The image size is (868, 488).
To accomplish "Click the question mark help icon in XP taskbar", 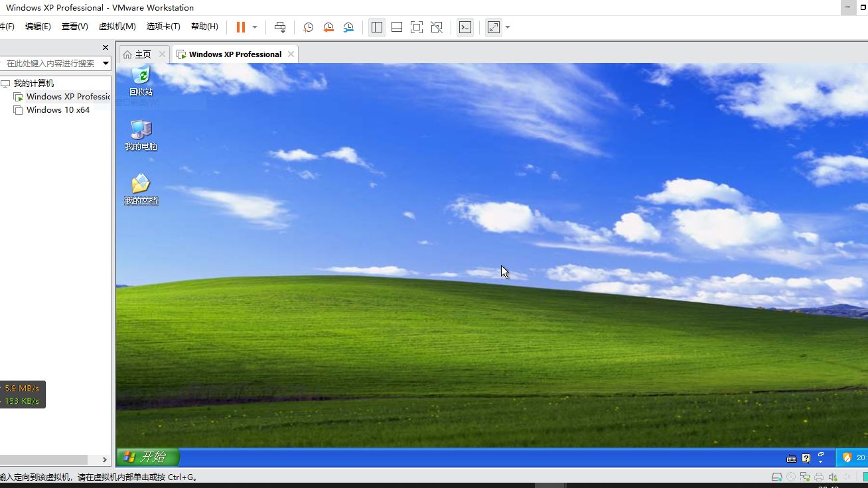I will (x=806, y=458).
